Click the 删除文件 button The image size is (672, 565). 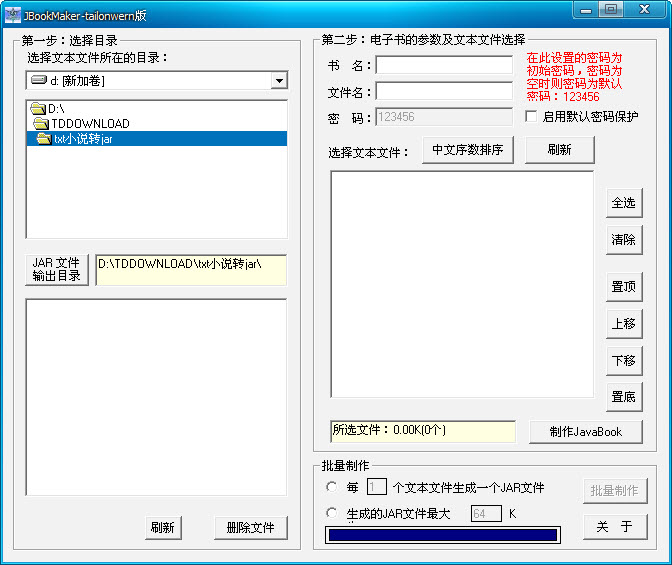pyautogui.click(x=250, y=528)
